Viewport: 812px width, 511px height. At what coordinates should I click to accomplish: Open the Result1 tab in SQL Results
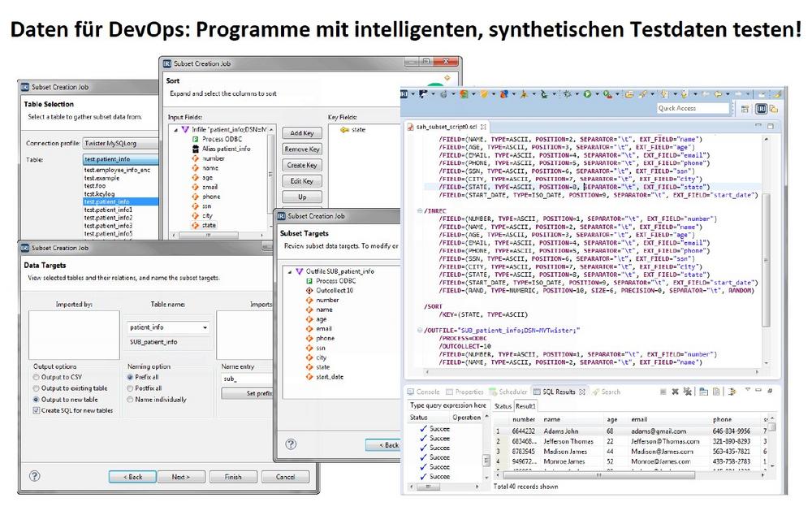(526, 405)
